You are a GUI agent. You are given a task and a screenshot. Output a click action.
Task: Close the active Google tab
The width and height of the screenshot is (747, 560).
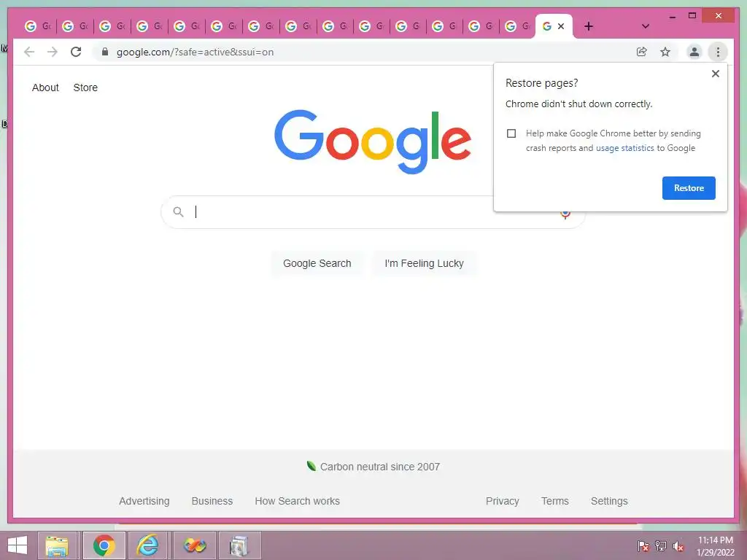click(x=561, y=26)
